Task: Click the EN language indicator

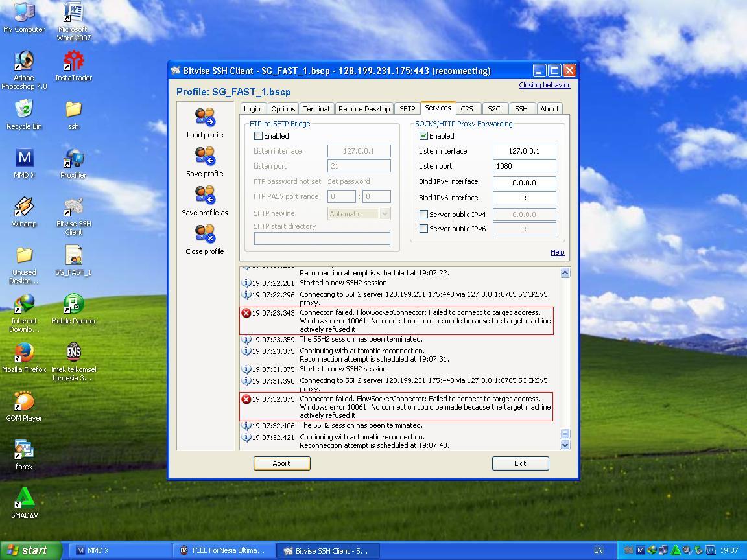Action: pos(599,550)
